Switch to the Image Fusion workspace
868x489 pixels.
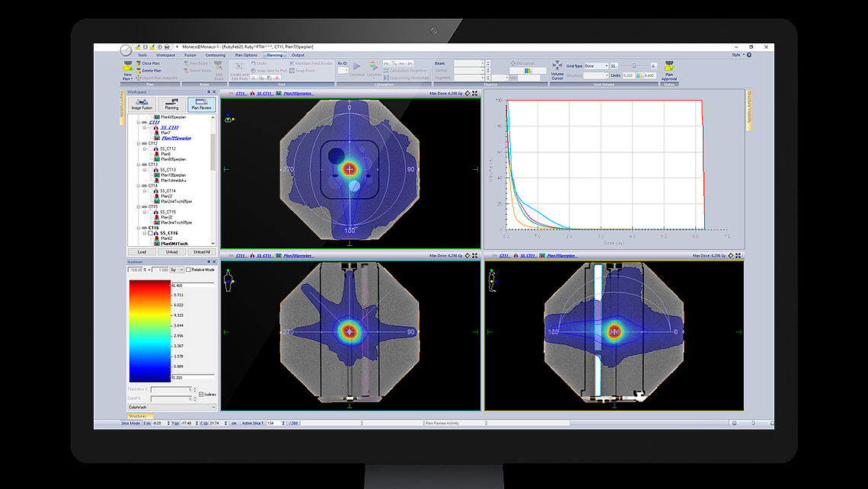(x=142, y=104)
